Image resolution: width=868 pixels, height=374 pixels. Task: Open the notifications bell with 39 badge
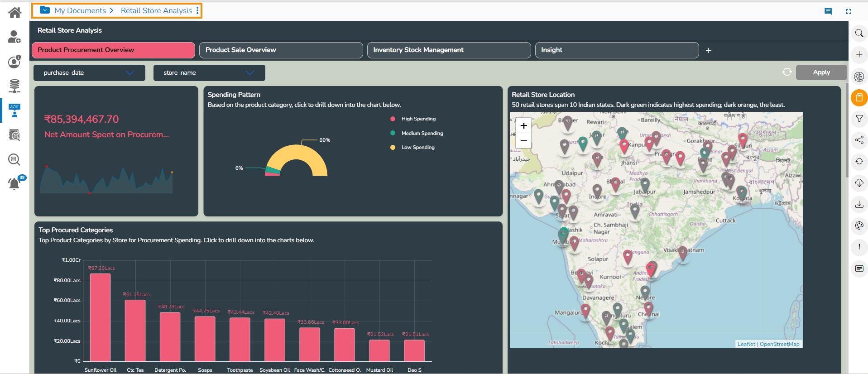[14, 183]
